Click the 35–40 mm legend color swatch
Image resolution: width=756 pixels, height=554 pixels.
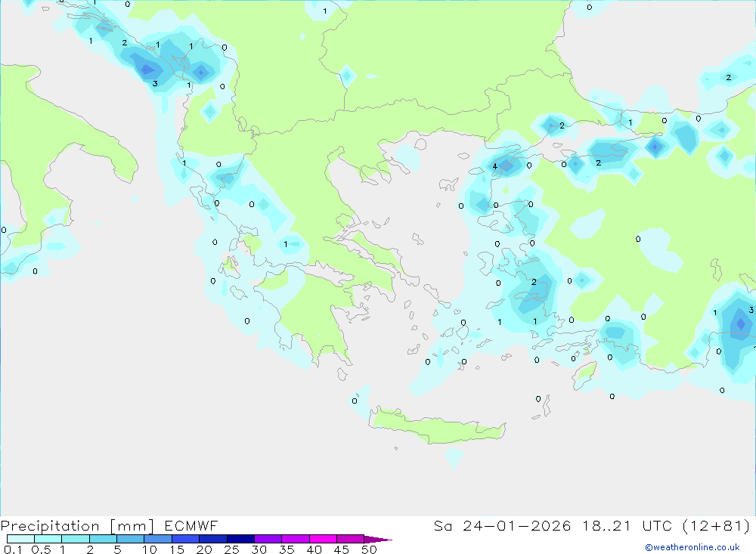point(296,539)
